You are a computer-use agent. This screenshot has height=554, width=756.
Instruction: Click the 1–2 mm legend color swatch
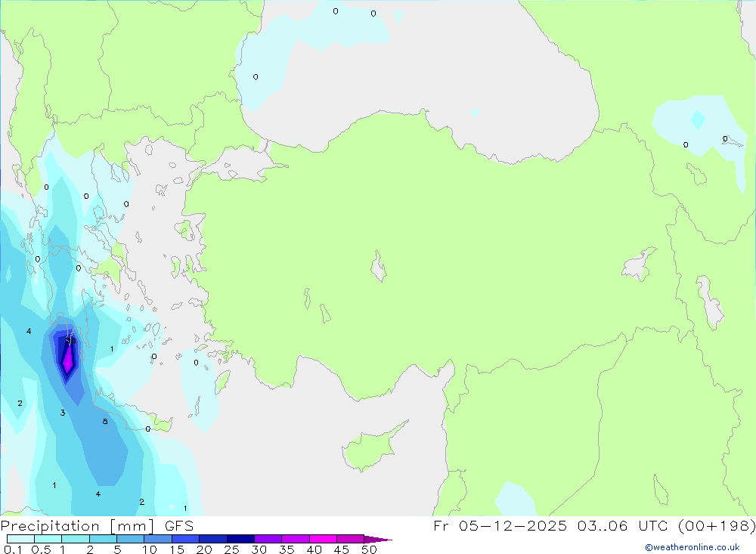(x=76, y=539)
